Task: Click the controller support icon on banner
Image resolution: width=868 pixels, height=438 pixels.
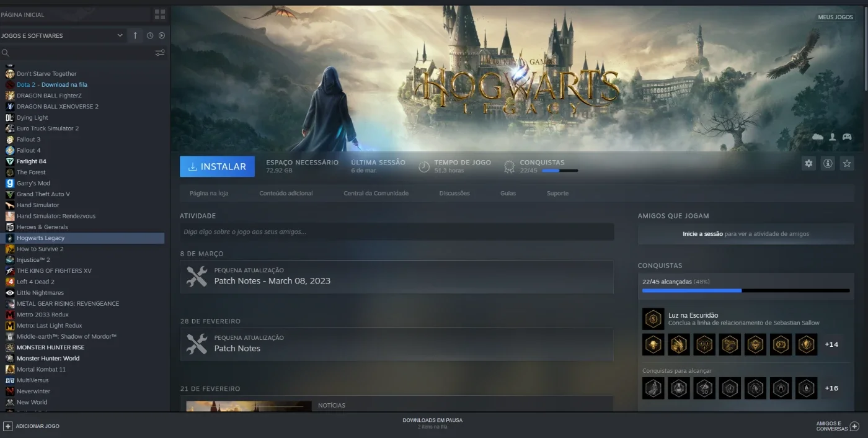Action: pos(847,136)
